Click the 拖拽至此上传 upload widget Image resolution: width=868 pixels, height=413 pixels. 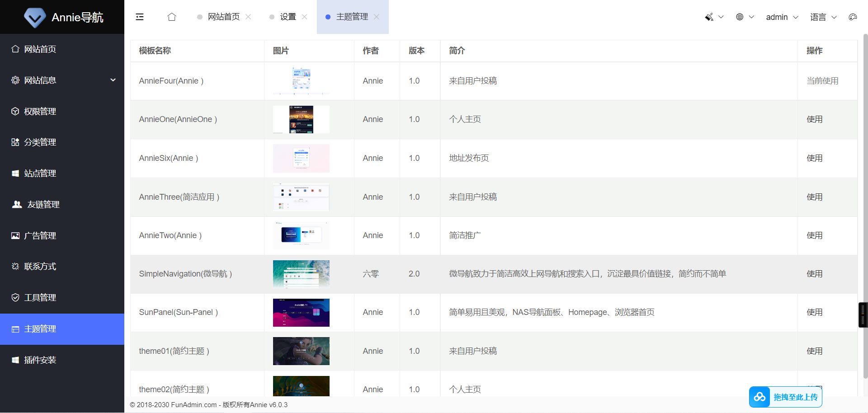pyautogui.click(x=786, y=397)
